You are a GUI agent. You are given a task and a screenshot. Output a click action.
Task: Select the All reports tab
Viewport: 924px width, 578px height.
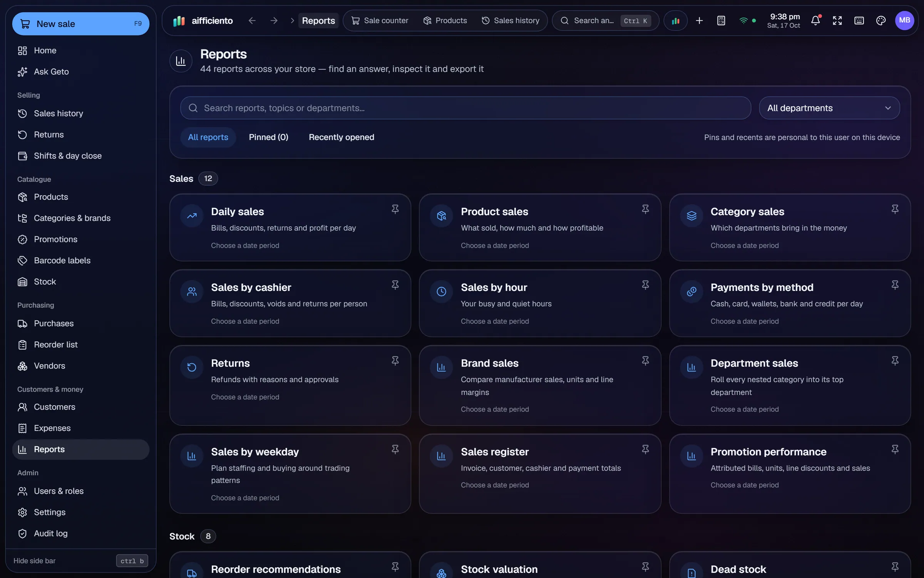(x=208, y=137)
